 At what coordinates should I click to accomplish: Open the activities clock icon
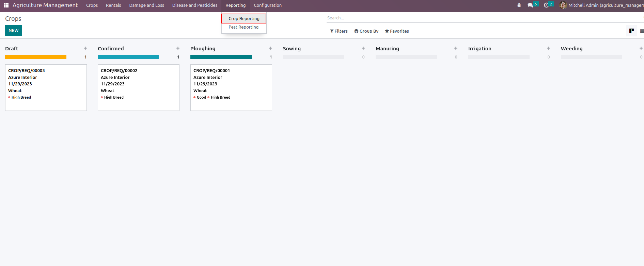546,5
